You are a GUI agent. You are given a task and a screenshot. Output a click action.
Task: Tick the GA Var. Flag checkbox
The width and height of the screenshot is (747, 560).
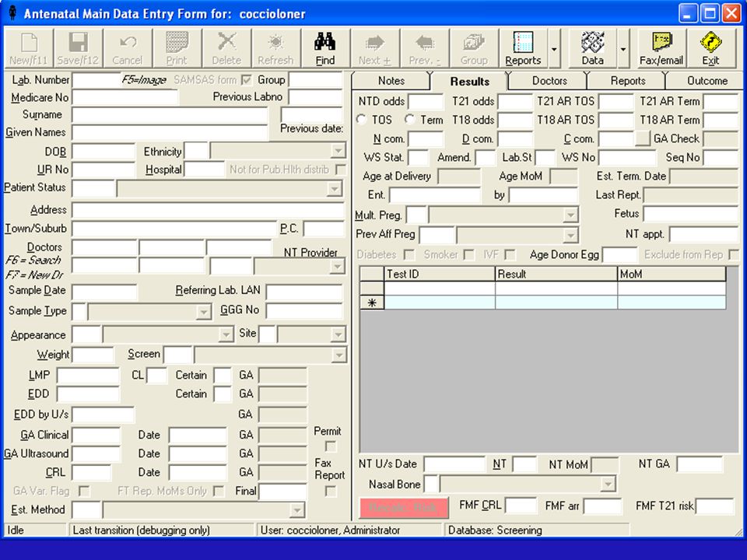coord(84,491)
